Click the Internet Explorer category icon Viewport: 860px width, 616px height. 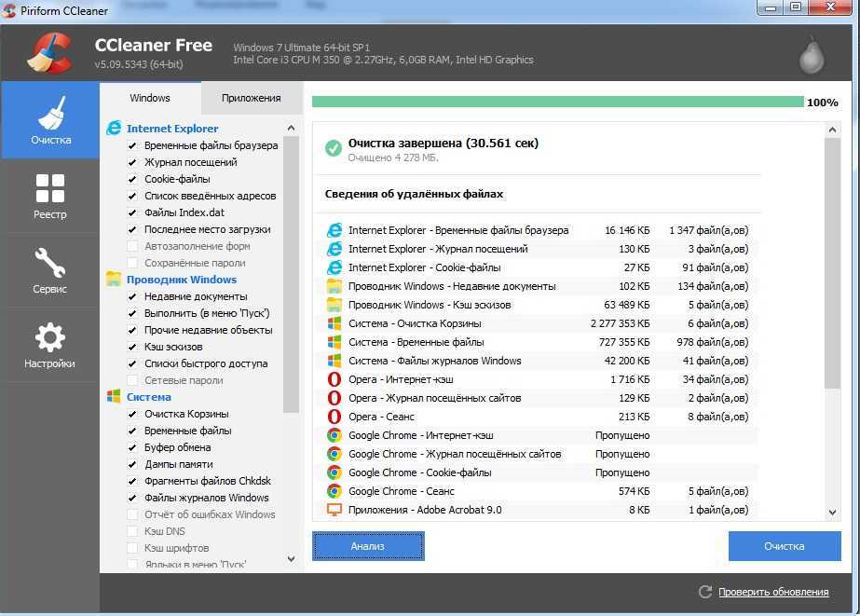114,129
